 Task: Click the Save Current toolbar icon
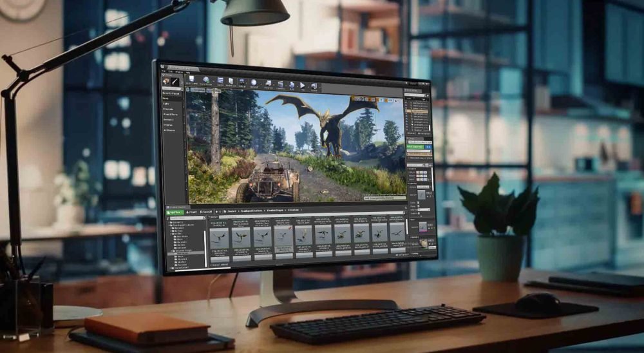pos(191,80)
